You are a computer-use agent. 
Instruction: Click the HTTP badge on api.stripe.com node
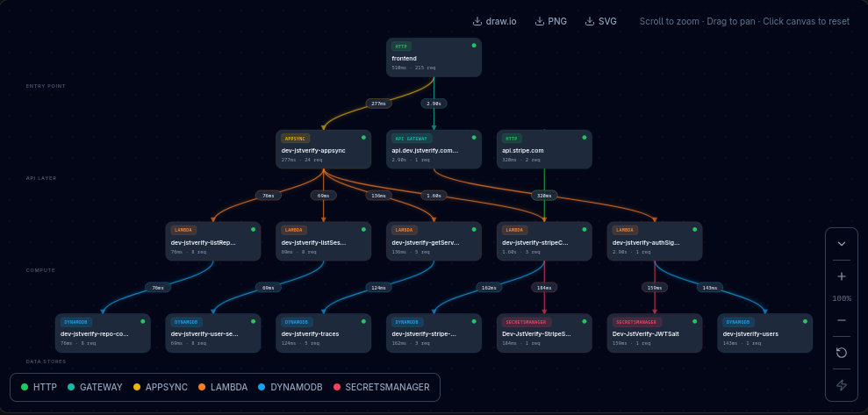(x=512, y=139)
